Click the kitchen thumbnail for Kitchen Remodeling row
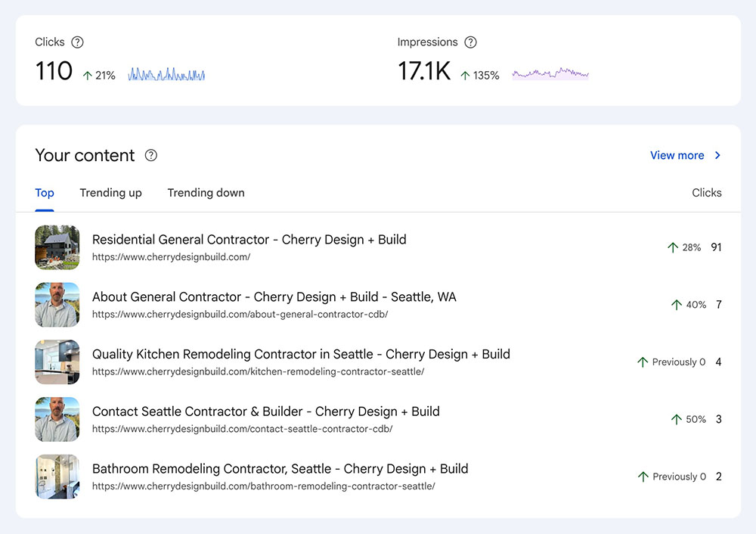Viewport: 756px width, 534px height. click(57, 362)
